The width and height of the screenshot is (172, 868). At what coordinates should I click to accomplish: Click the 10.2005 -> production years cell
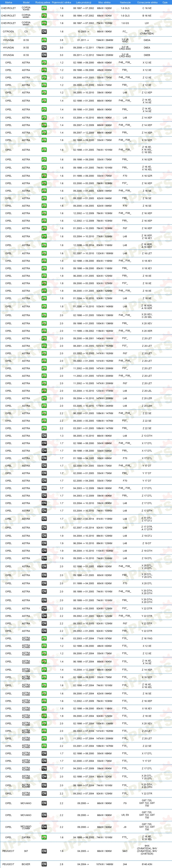(x=84, y=32)
